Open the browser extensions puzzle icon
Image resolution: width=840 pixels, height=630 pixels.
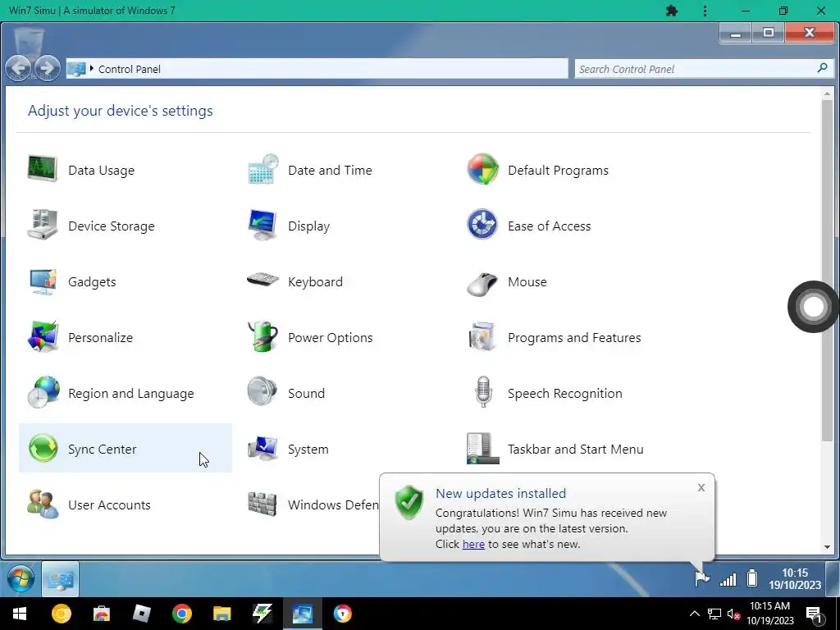click(x=672, y=11)
